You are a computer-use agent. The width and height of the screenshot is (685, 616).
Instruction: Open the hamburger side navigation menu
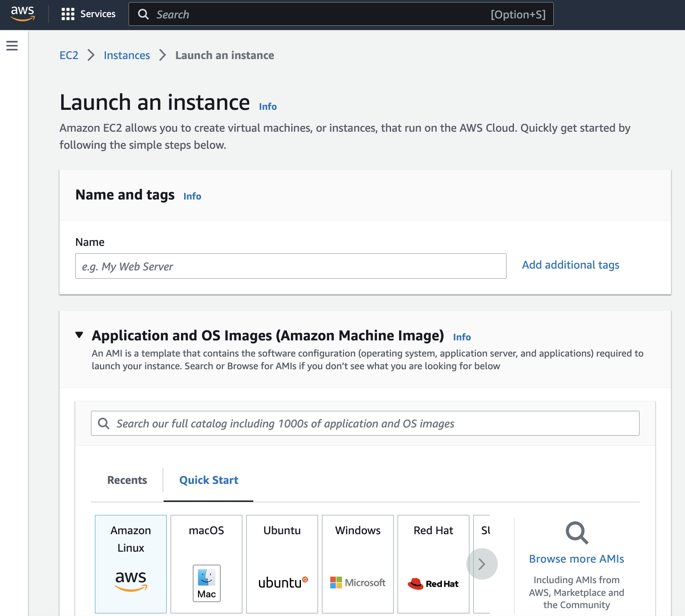[12, 45]
